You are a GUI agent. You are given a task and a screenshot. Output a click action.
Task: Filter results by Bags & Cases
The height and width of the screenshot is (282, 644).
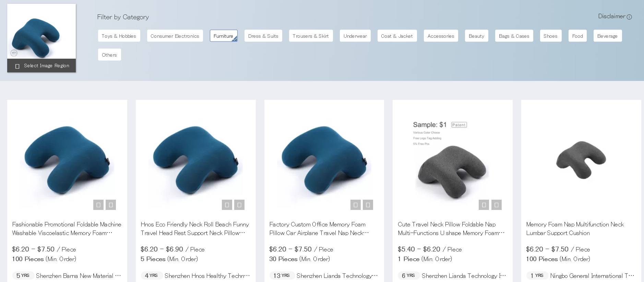coord(514,36)
